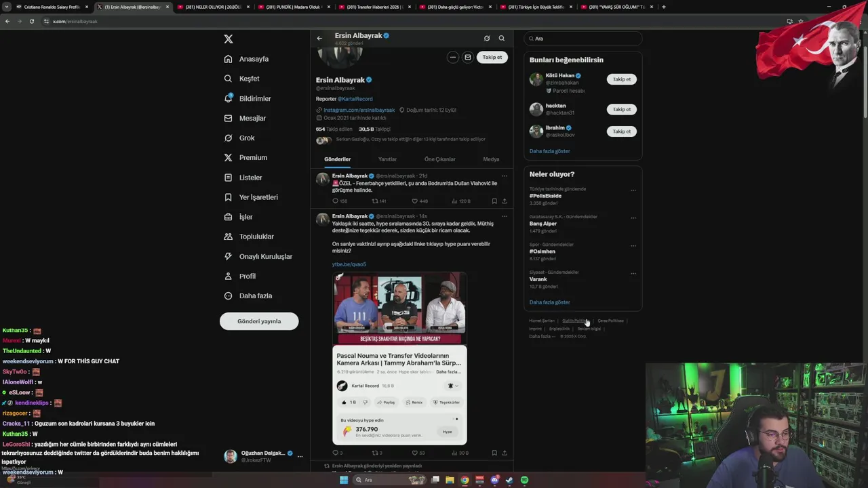Repost the Vlahović post

tap(379, 201)
